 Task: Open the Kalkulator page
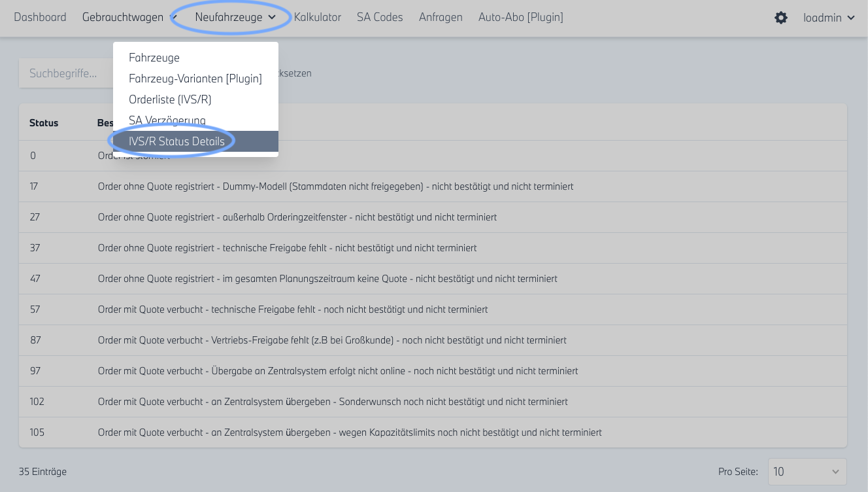pyautogui.click(x=317, y=17)
